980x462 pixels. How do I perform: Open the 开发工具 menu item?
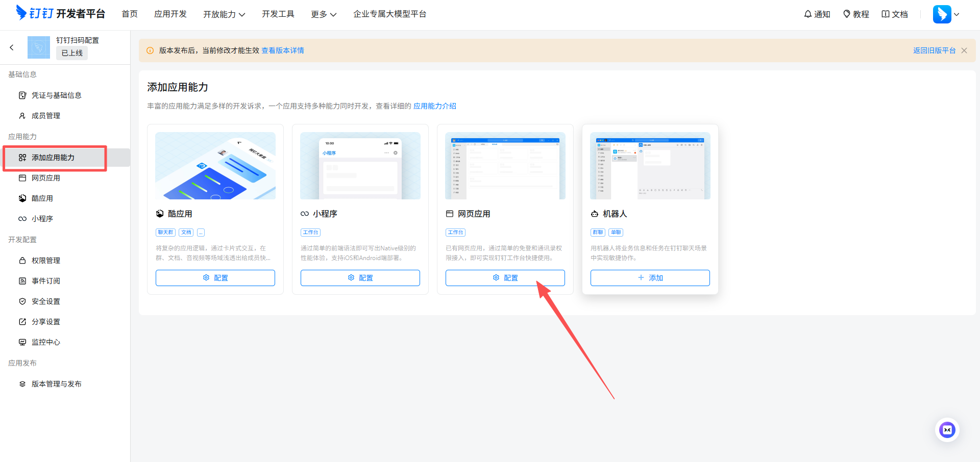point(278,14)
